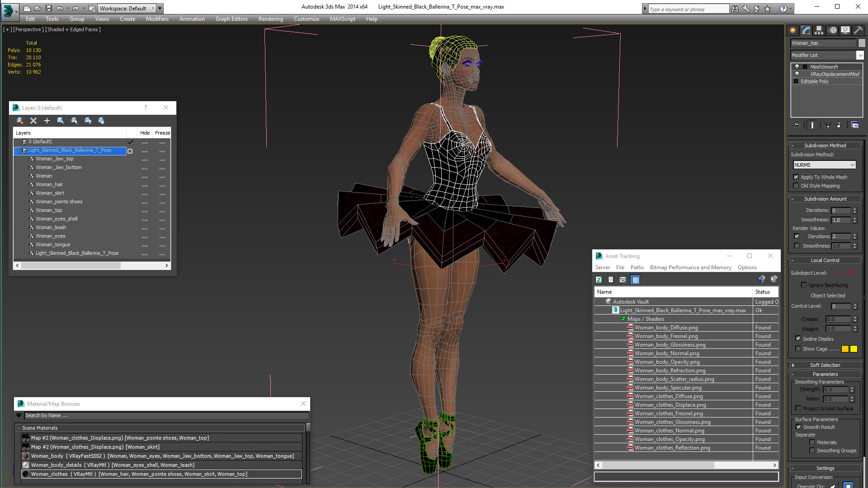The height and width of the screenshot is (488, 868).
Task: Toggle Isoline Display checkbox
Action: coord(798,338)
